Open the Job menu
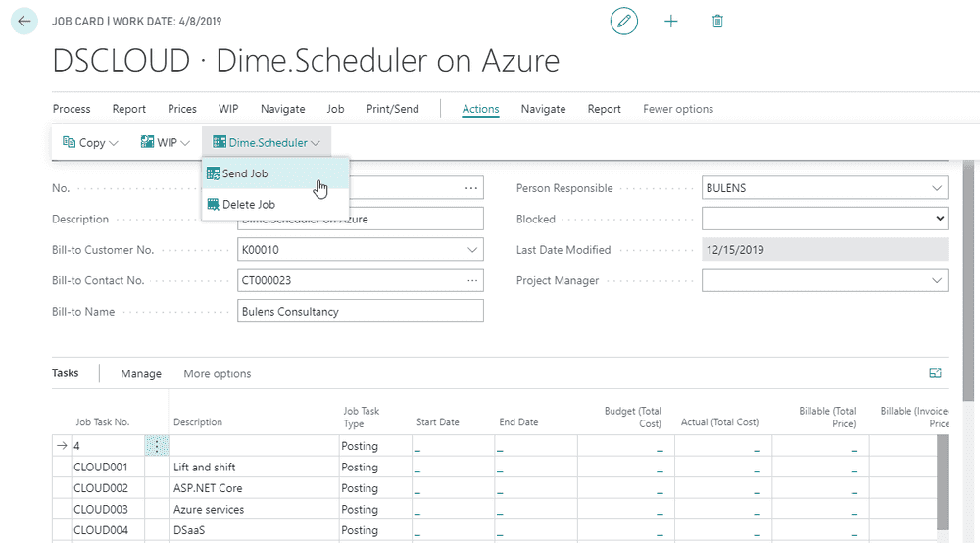The height and width of the screenshot is (543, 980). pyautogui.click(x=335, y=109)
